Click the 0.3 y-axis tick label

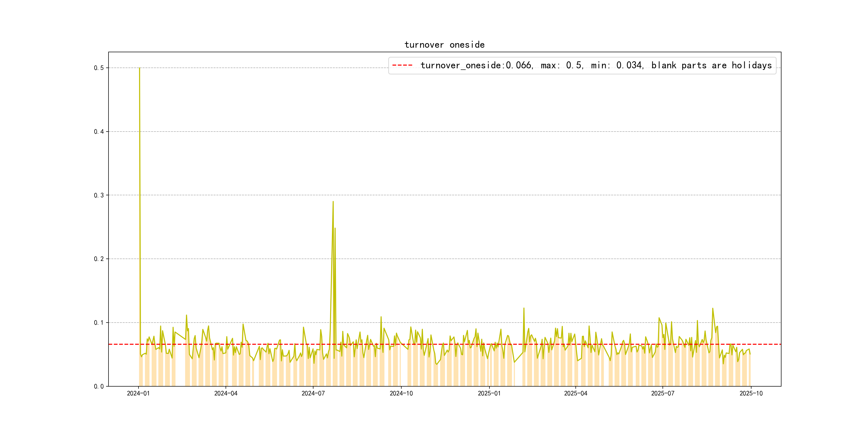pos(99,196)
